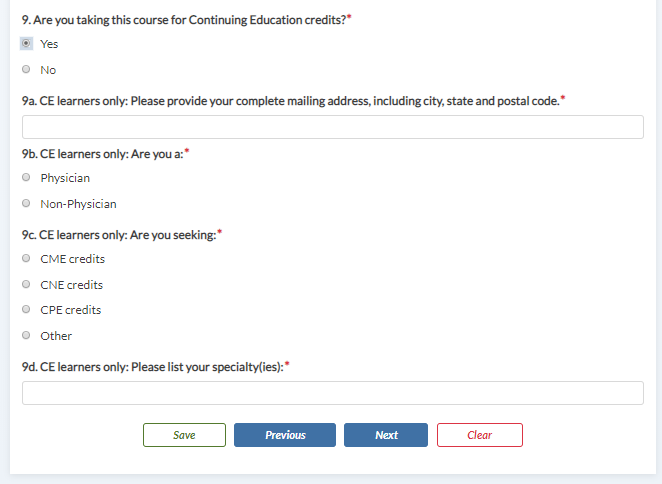Image resolution: width=662 pixels, height=484 pixels.
Task: Choose the Physician radio button
Action: pos(26,178)
